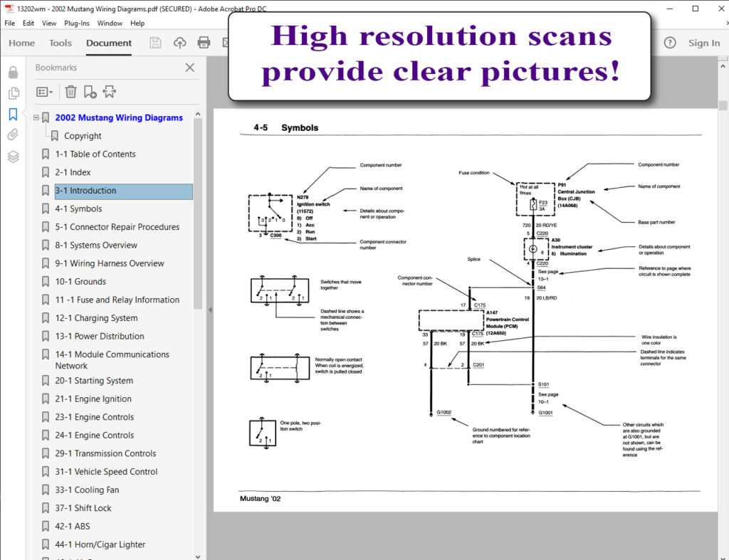Open the Help menu
The image size is (729, 560).
(x=137, y=23)
